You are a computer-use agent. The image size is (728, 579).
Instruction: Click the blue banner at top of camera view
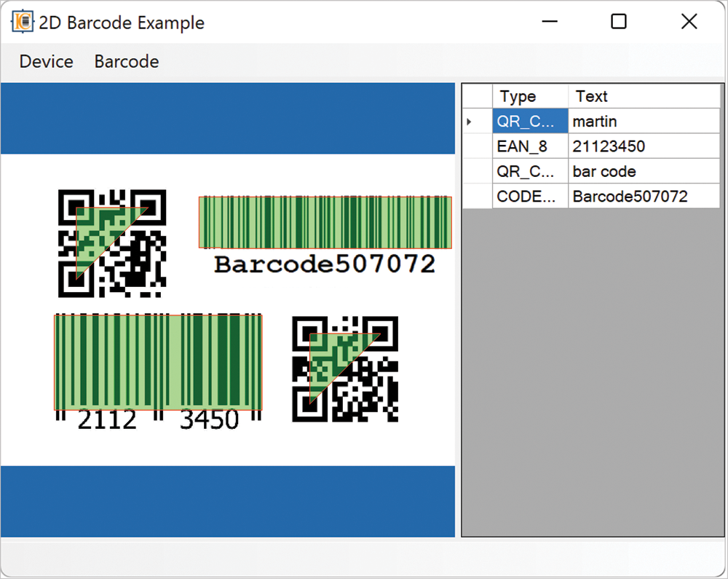click(228, 118)
